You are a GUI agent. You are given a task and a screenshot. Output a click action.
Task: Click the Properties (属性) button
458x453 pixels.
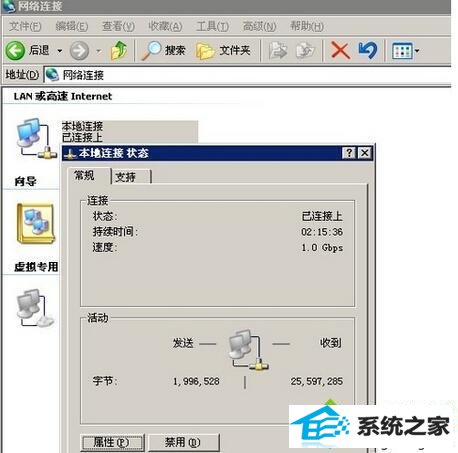[112, 442]
